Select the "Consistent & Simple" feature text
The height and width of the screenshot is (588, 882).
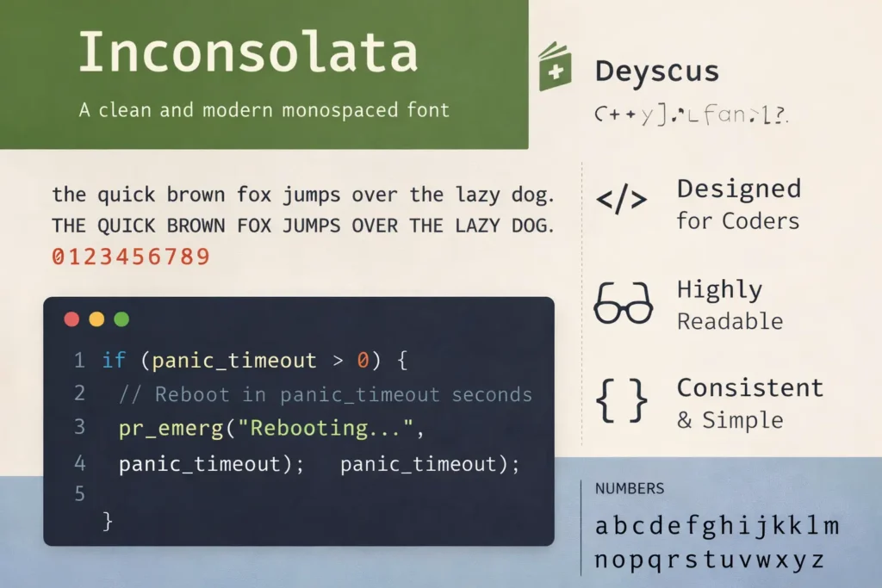pyautogui.click(x=749, y=403)
